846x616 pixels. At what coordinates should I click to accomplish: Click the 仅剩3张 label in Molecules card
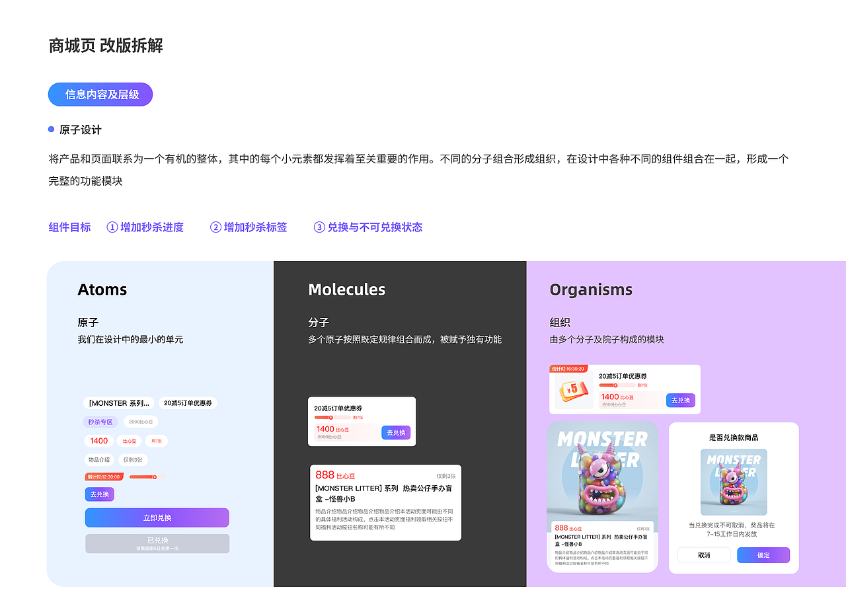point(445,476)
